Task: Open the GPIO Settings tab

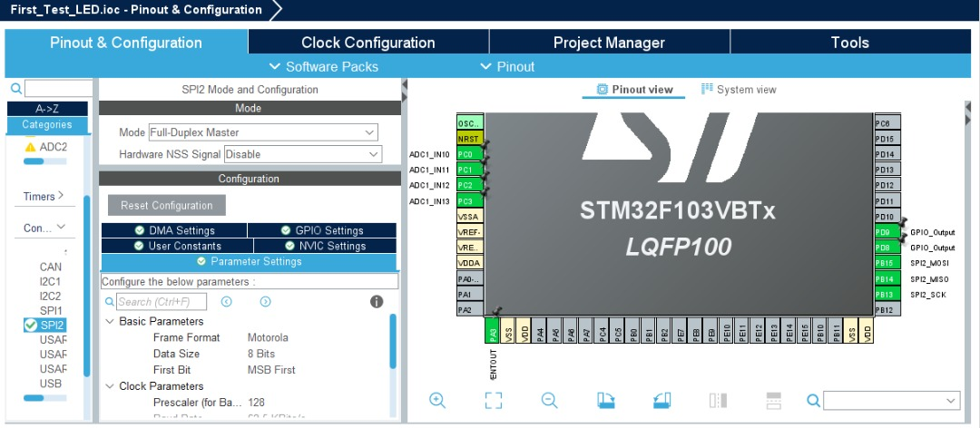Action: pyautogui.click(x=322, y=230)
